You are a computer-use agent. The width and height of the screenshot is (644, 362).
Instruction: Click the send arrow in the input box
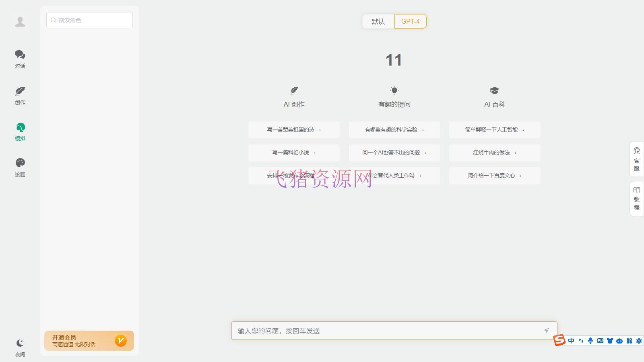546,331
